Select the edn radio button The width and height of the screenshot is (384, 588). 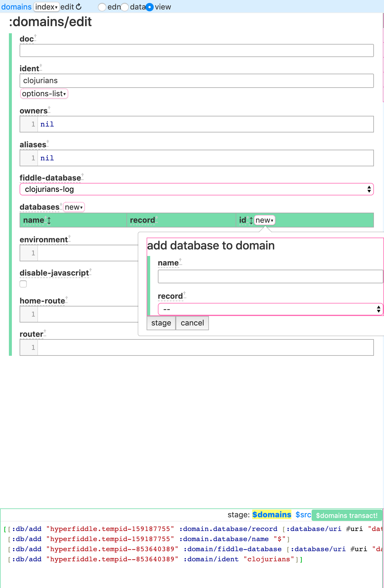click(102, 7)
